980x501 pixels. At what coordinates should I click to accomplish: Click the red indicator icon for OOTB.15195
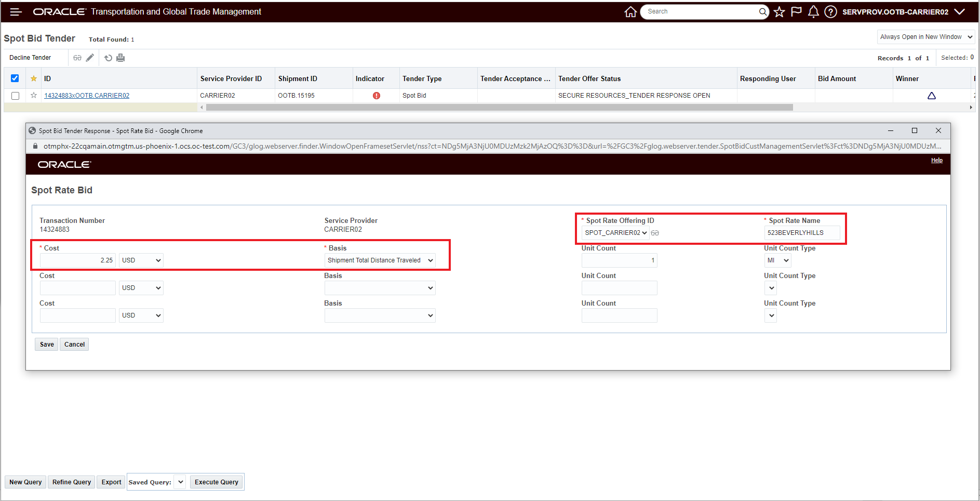pos(377,96)
